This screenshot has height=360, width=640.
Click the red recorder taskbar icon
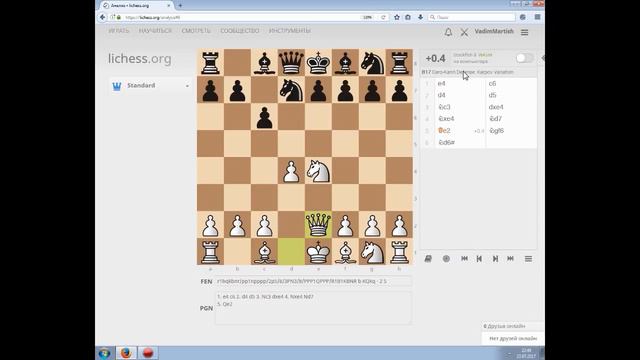[x=148, y=353]
